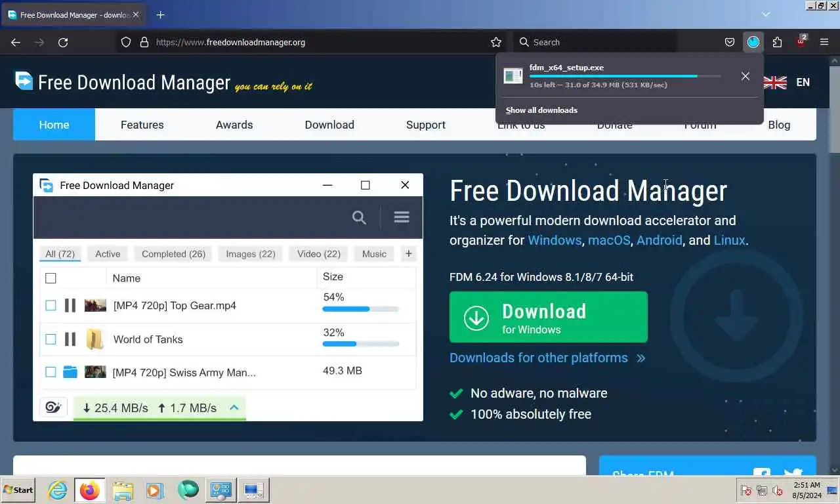840x504 pixels.
Task: Open the Features page
Action: coord(142,125)
